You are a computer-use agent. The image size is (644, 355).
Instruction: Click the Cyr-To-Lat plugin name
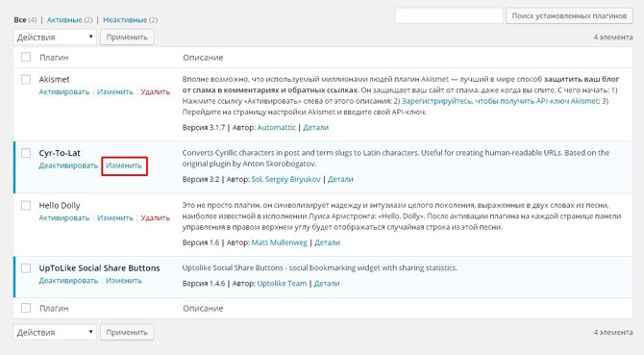click(60, 153)
